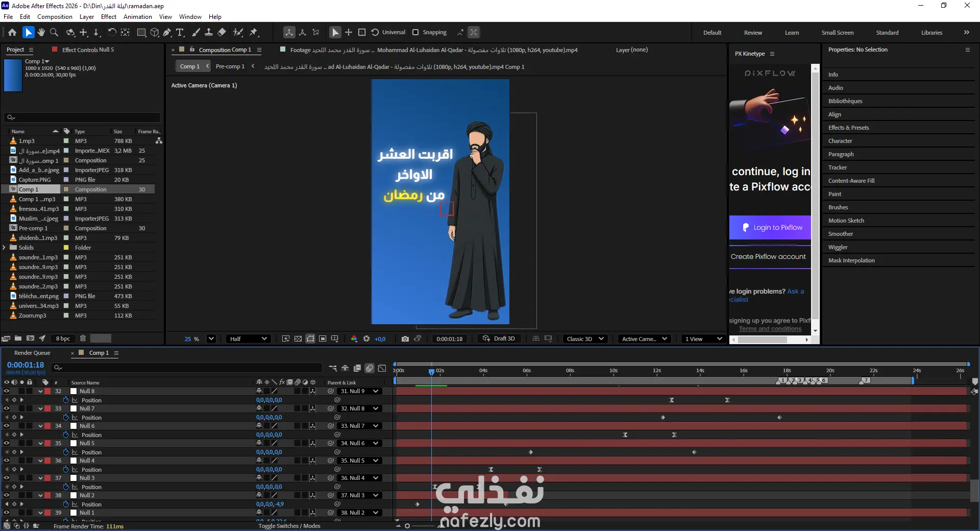Screen dimensions: 980x531
Task: Select the Eraser tool
Action: tap(222, 32)
